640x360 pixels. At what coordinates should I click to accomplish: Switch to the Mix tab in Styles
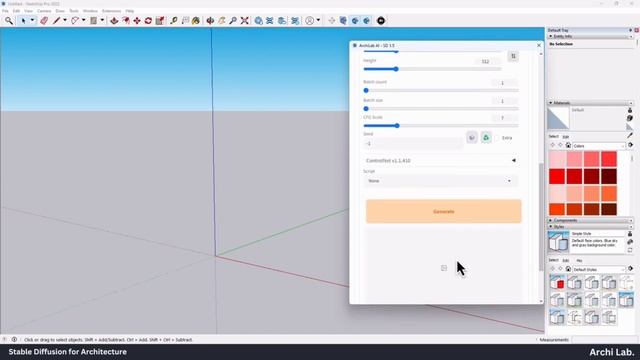point(579,260)
